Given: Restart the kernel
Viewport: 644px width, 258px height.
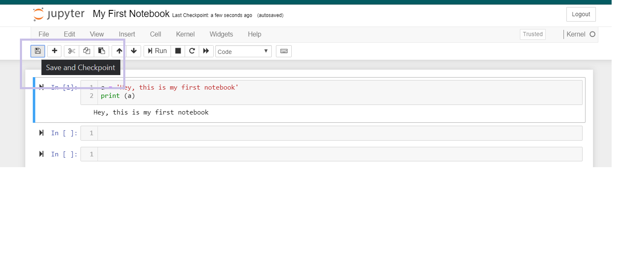Looking at the screenshot, I should [192, 51].
